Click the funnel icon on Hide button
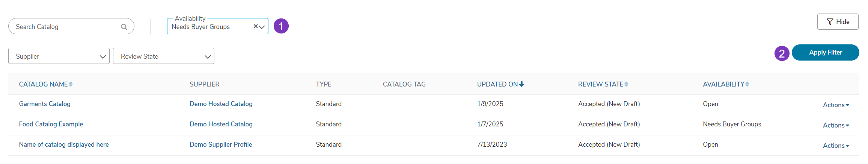This screenshot has width=868, height=164. [830, 22]
